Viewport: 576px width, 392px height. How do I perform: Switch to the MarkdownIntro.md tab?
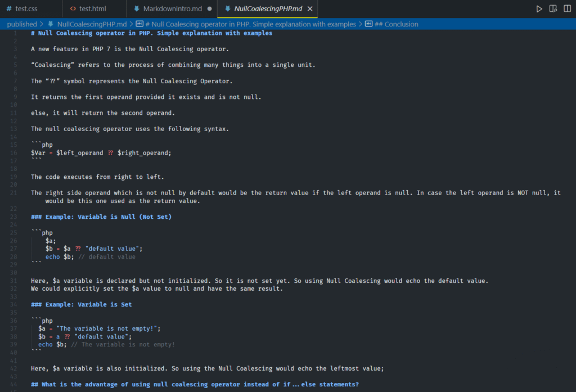(173, 9)
